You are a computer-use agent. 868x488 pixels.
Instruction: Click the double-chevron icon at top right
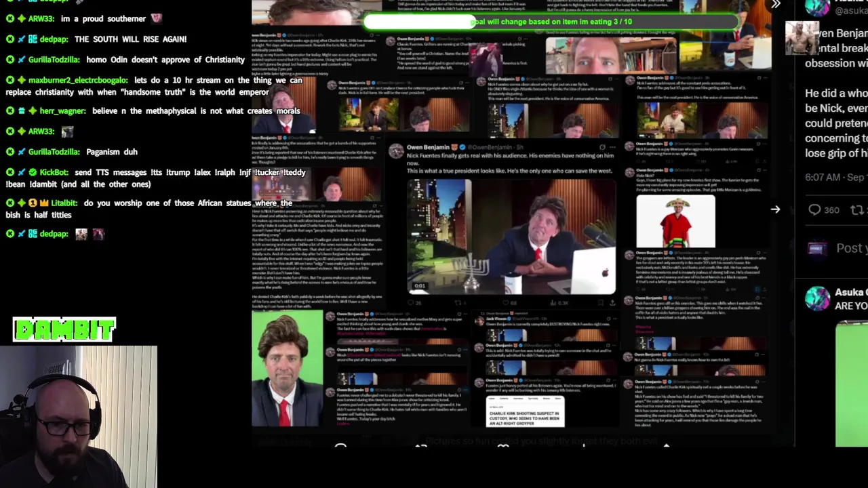coord(776,5)
